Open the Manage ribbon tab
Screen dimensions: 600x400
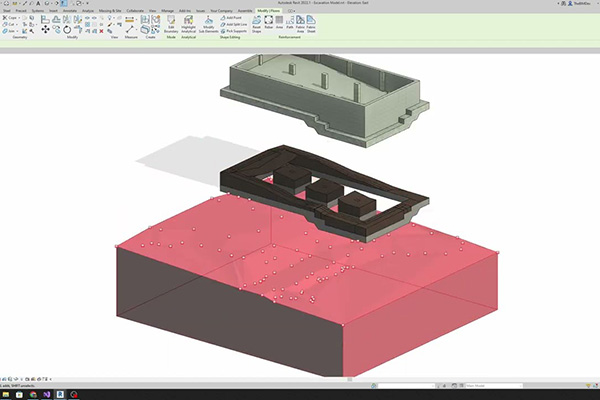tap(167, 11)
